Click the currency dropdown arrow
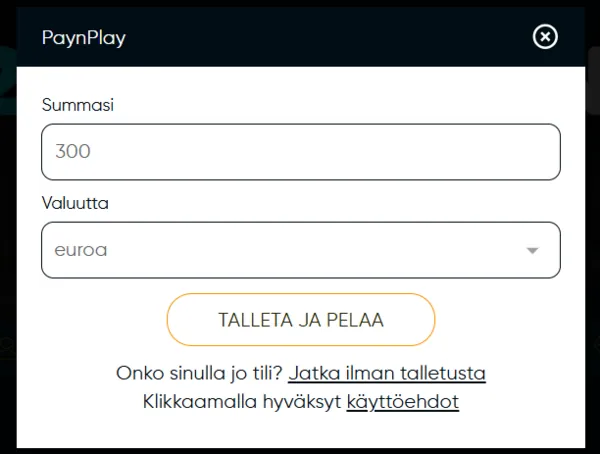The height and width of the screenshot is (454, 600). click(532, 251)
